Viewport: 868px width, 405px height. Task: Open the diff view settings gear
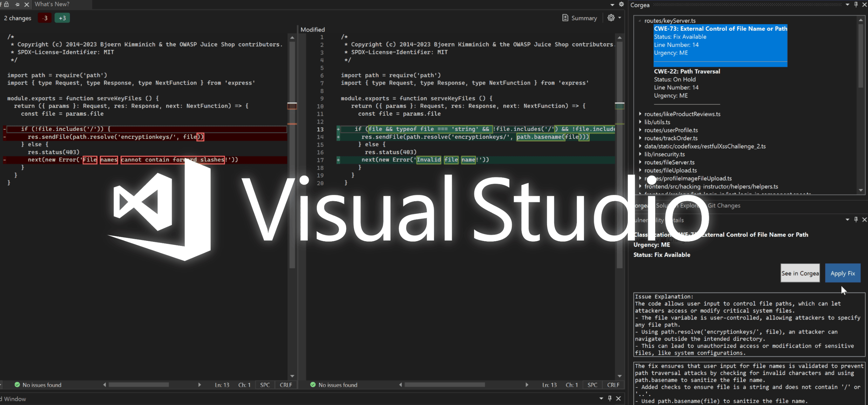[611, 18]
